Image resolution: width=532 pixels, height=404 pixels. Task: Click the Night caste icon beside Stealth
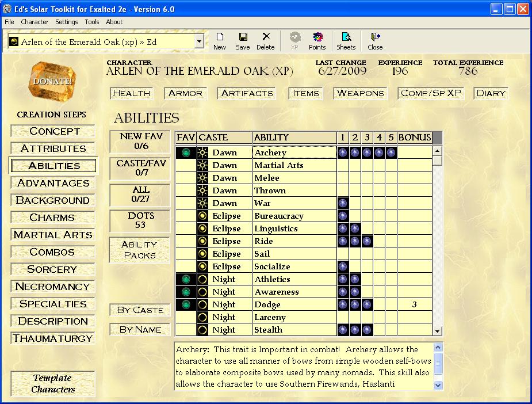click(x=202, y=330)
